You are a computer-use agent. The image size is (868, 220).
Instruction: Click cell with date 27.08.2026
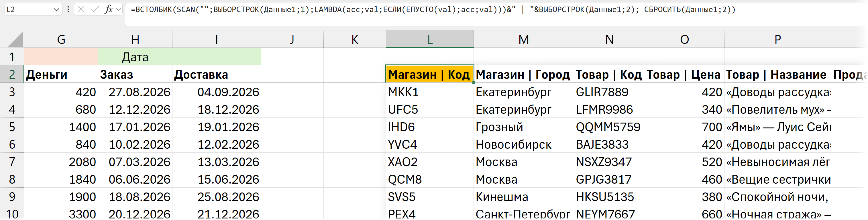(135, 92)
